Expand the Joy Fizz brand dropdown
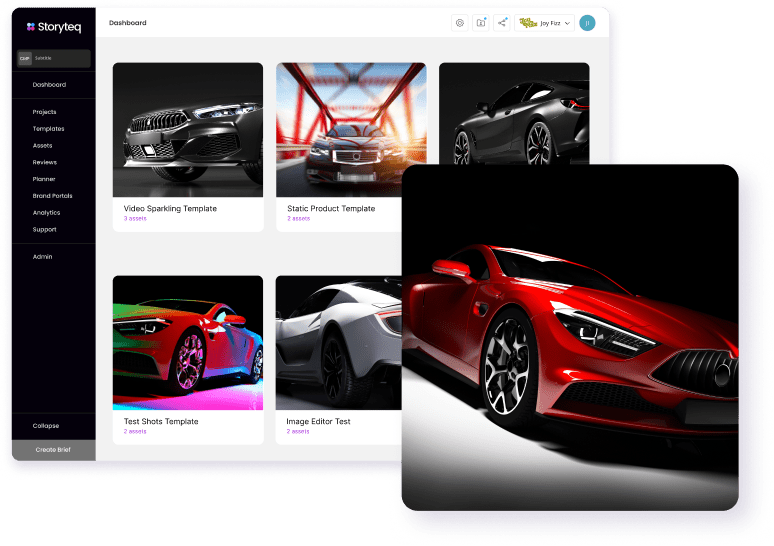This screenshot has height=546, width=774. point(567,23)
